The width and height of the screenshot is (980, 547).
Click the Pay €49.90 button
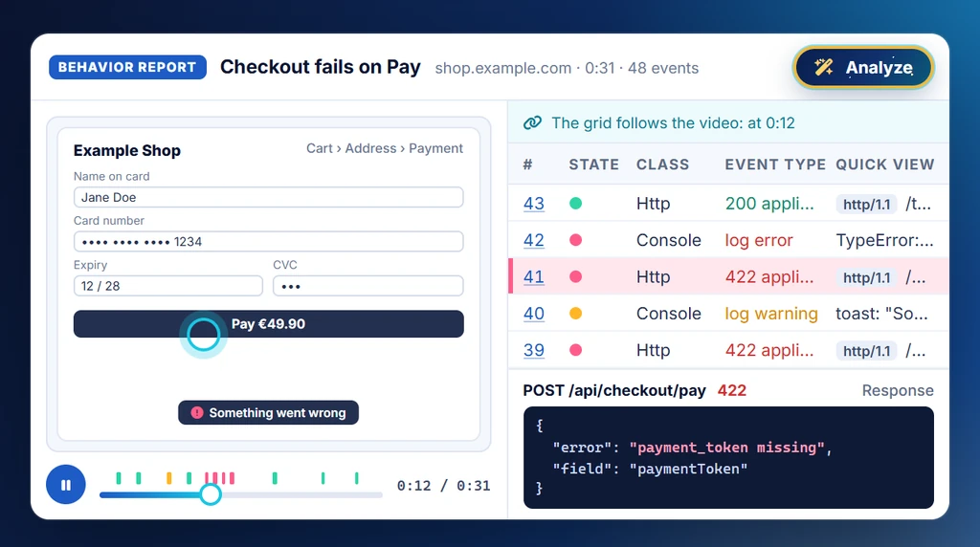click(269, 324)
